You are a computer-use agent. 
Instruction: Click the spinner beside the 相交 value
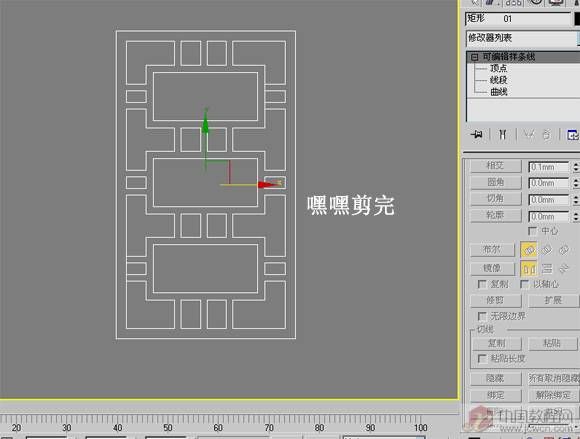[x=576, y=167]
